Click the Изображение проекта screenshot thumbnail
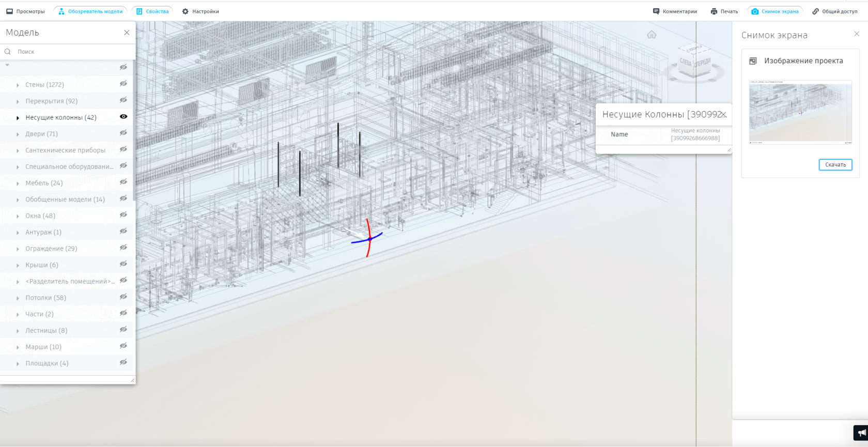868x447 pixels. click(x=800, y=112)
